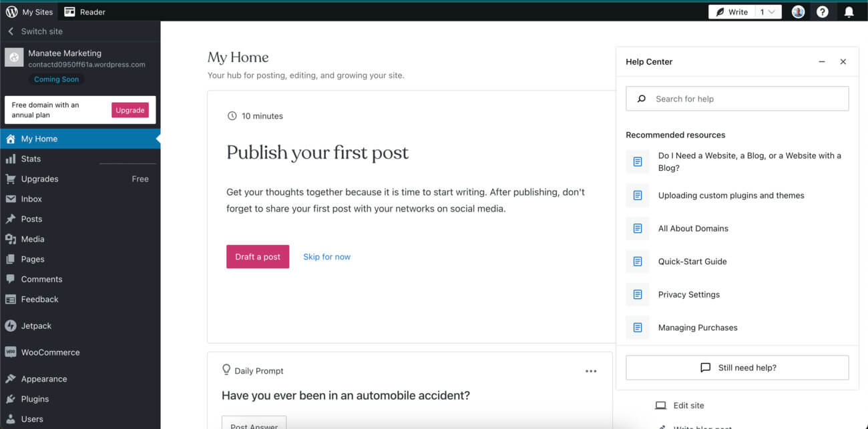Open Pages in sidebar
Image resolution: width=868 pixels, height=429 pixels.
80,259
